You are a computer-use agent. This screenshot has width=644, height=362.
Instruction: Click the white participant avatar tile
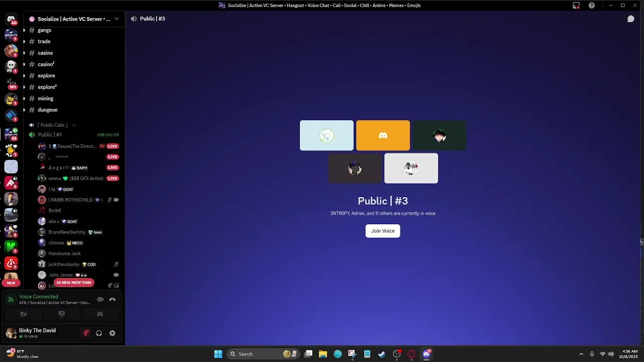[x=411, y=168]
